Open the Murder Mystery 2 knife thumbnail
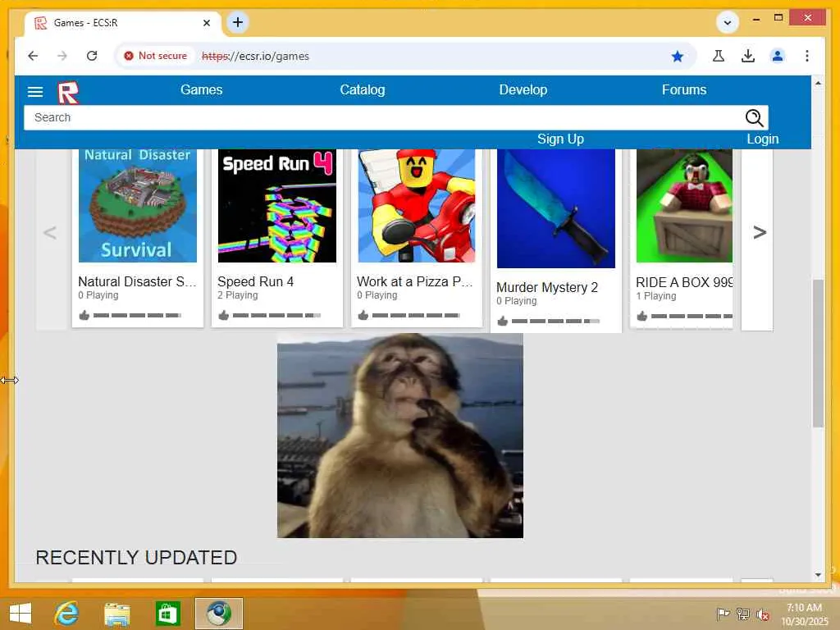 [x=556, y=208]
